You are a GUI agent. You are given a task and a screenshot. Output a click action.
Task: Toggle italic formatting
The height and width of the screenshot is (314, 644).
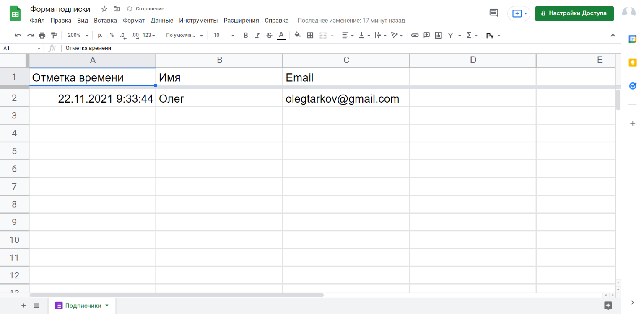(x=257, y=36)
